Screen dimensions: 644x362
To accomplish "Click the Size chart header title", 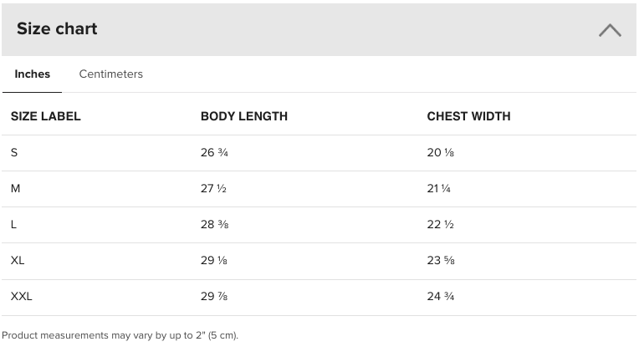I will (x=57, y=28).
